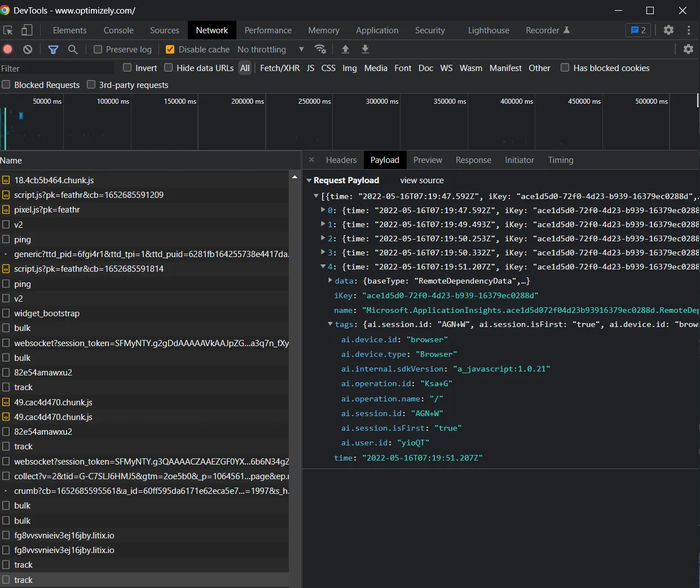
Task: Select the pixel.js?pk=feathr request
Action: pos(144,210)
